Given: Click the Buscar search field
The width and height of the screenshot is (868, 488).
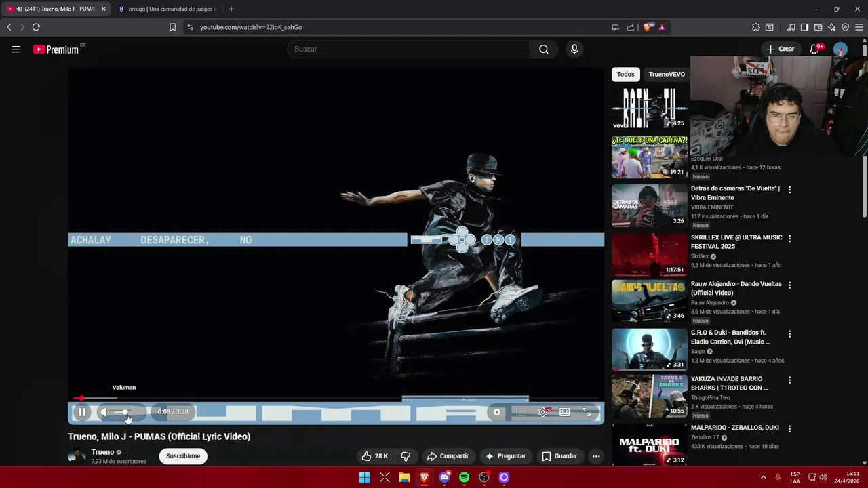Looking at the screenshot, I should (408, 49).
